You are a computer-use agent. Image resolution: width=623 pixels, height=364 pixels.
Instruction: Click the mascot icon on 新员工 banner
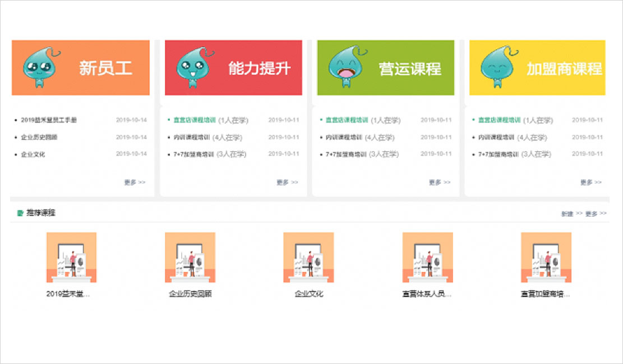[x=39, y=68]
